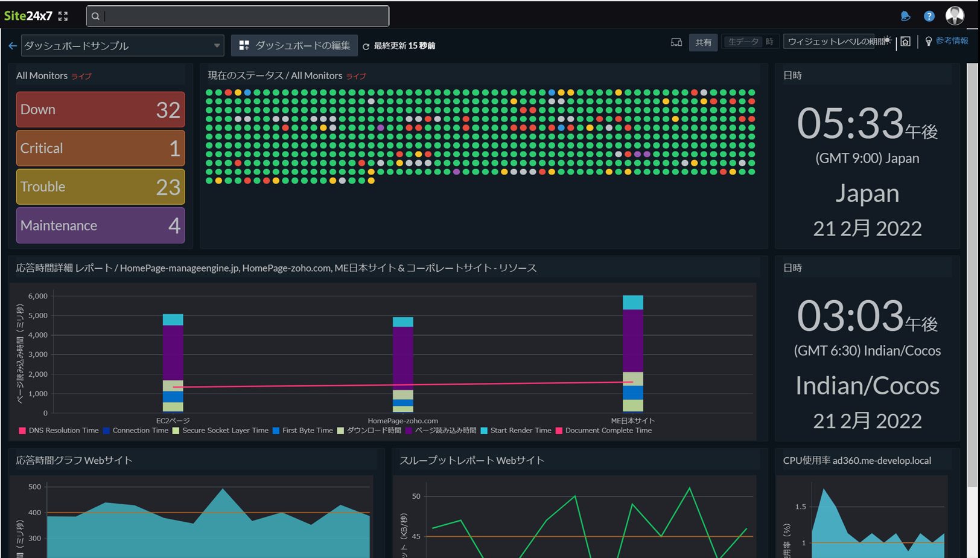Image resolution: width=980 pixels, height=558 pixels.
Task: Open the Down monitors status tile
Action: tap(100, 109)
